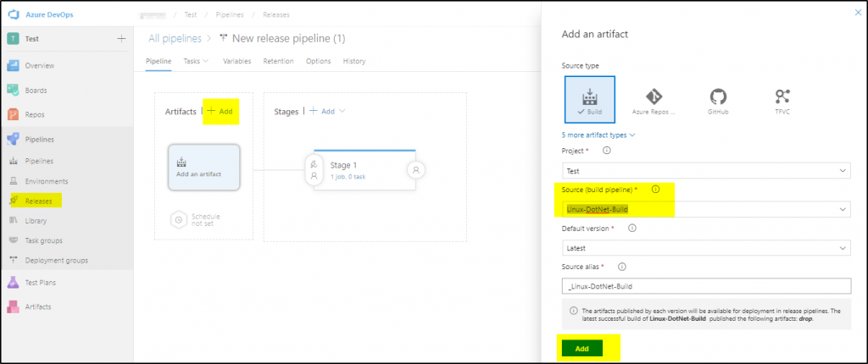The height and width of the screenshot is (364, 868).
Task: Click post-deployment conditions icon on Stage 1
Action: tap(415, 169)
